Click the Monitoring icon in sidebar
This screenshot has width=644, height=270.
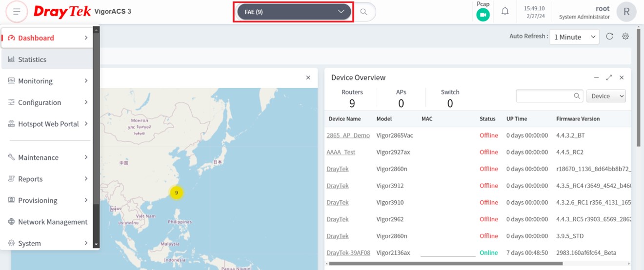pos(11,80)
